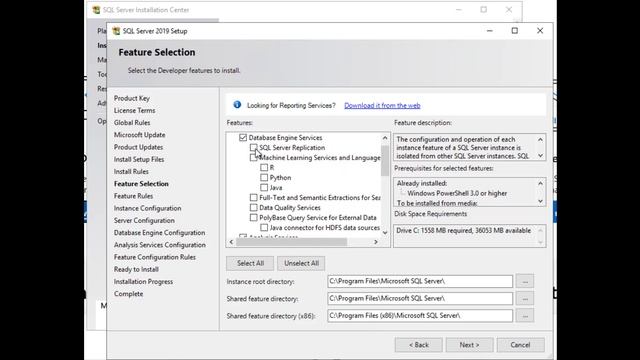The width and height of the screenshot is (640, 360).
Task: Select Installation Progress step
Action: [x=143, y=282]
